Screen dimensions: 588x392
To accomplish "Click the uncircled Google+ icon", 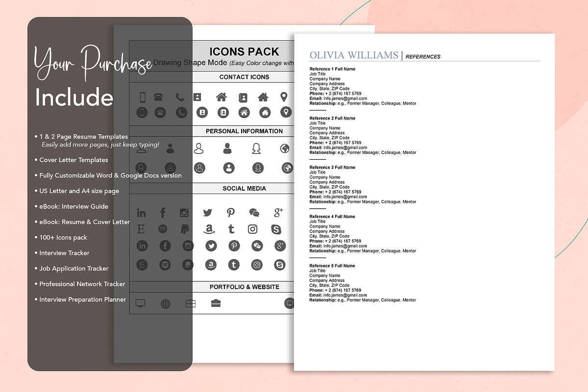I will pos(278,213).
